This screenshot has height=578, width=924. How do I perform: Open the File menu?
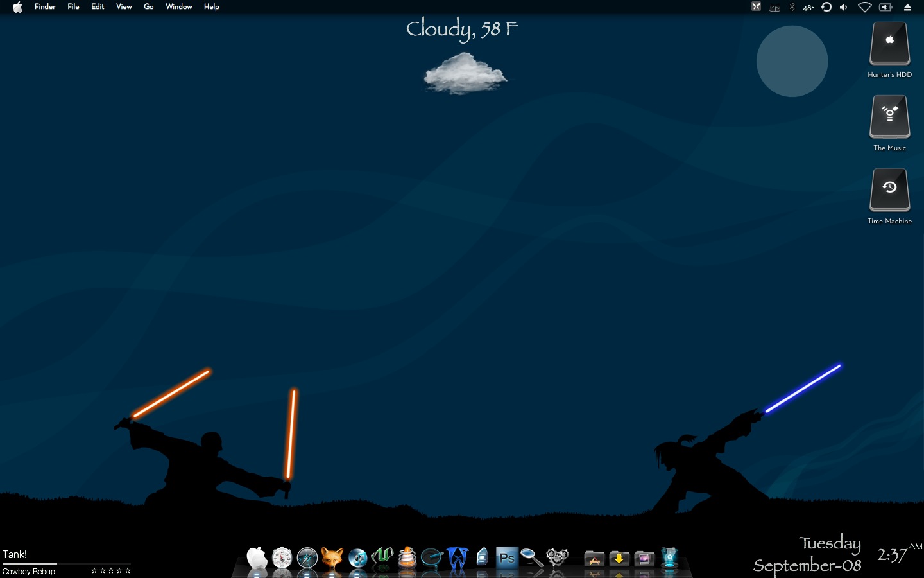click(73, 7)
